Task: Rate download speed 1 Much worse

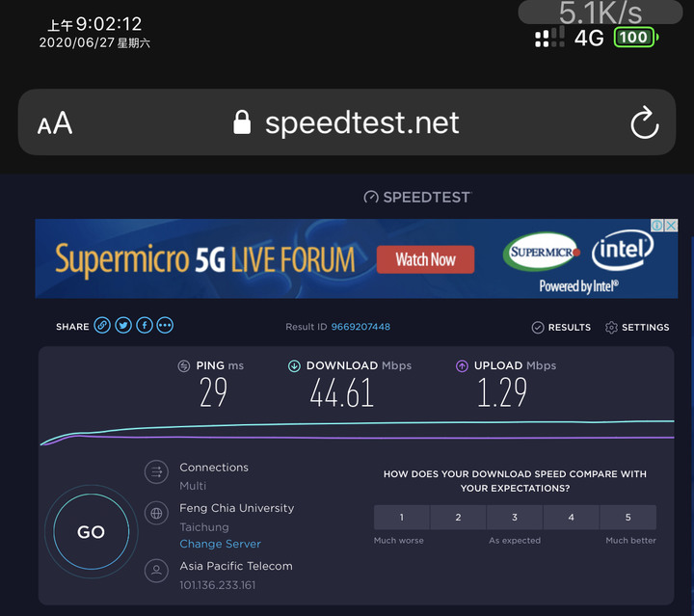Action: pos(401,518)
